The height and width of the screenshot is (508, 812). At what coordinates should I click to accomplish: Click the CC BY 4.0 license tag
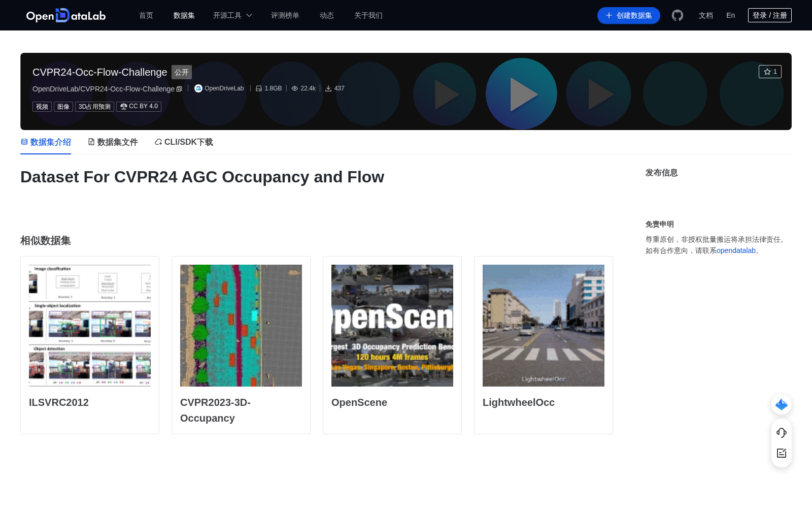[139, 107]
